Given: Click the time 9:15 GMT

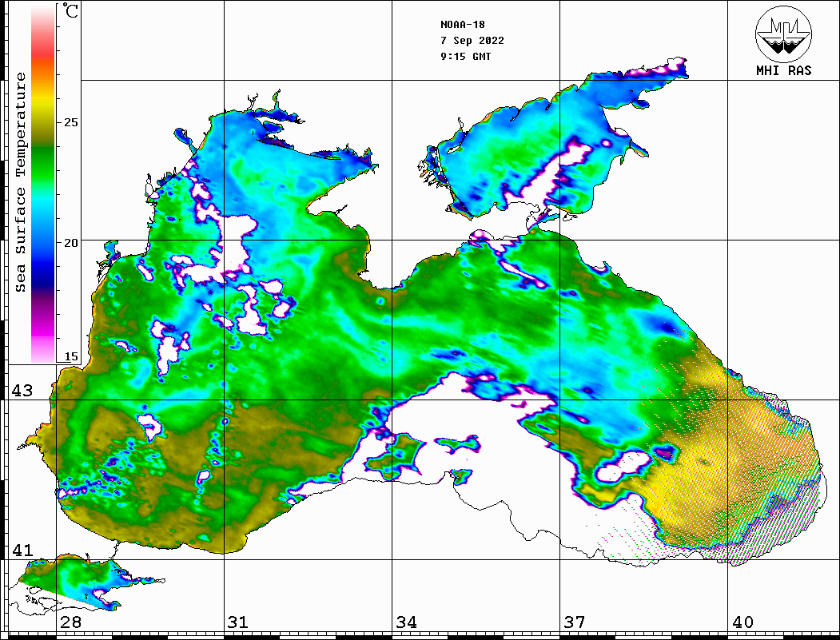Looking at the screenshot, I should 465,56.
